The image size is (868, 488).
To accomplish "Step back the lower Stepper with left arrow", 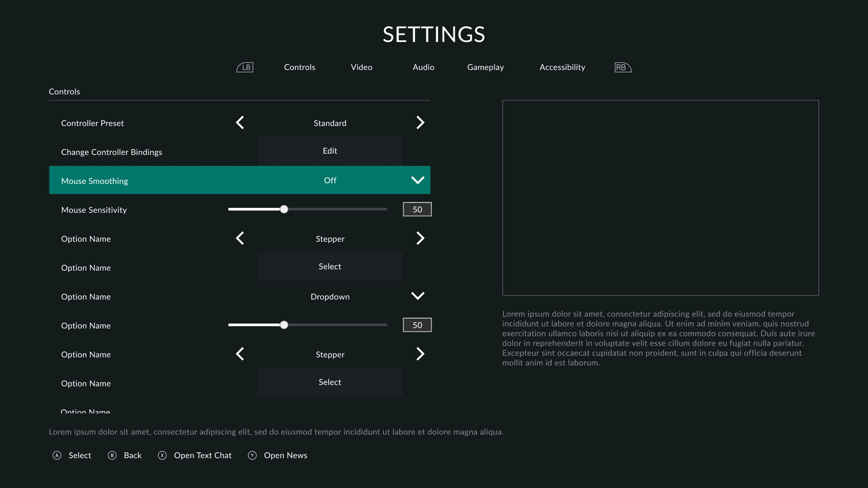I will (x=240, y=354).
